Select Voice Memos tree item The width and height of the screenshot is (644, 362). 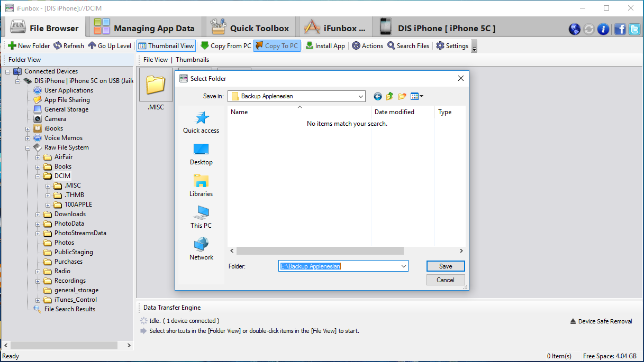click(64, 138)
